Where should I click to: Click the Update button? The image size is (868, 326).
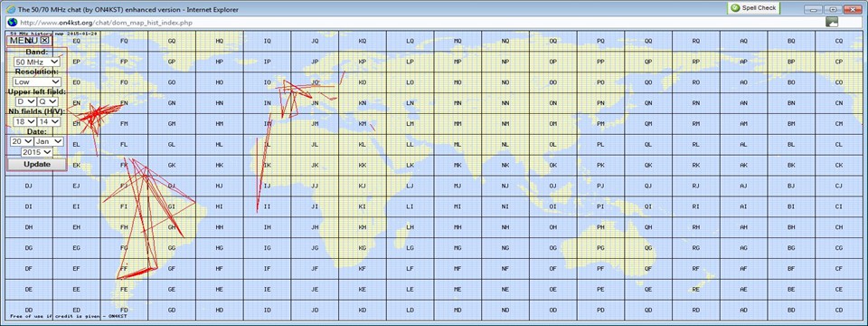[37, 164]
